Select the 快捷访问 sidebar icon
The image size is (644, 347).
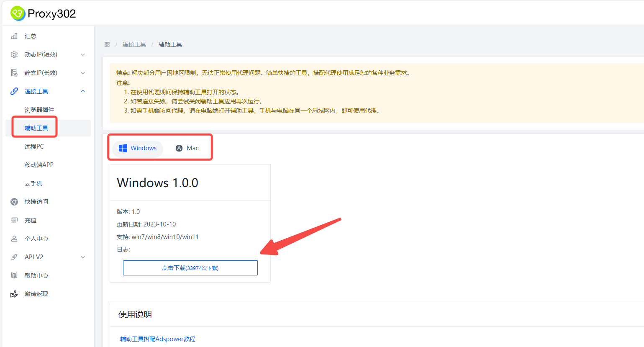click(14, 201)
